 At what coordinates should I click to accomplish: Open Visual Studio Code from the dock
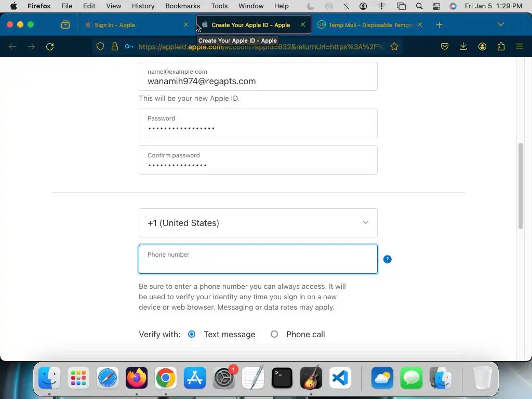[x=340, y=378]
